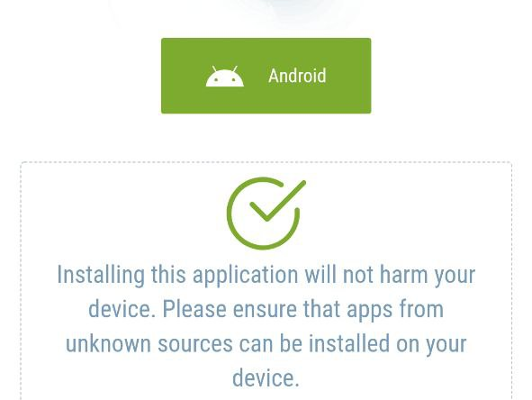
Task: Click the Android robot head icon
Action: point(225,77)
